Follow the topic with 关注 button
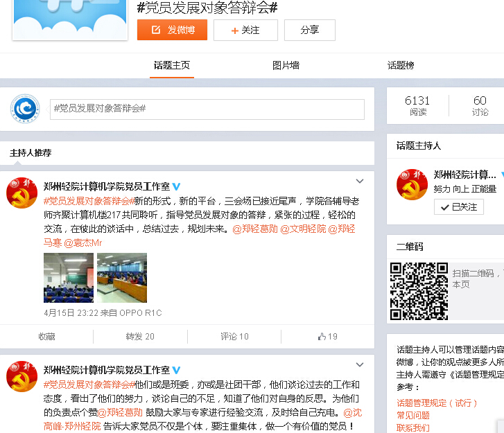 [x=245, y=30]
